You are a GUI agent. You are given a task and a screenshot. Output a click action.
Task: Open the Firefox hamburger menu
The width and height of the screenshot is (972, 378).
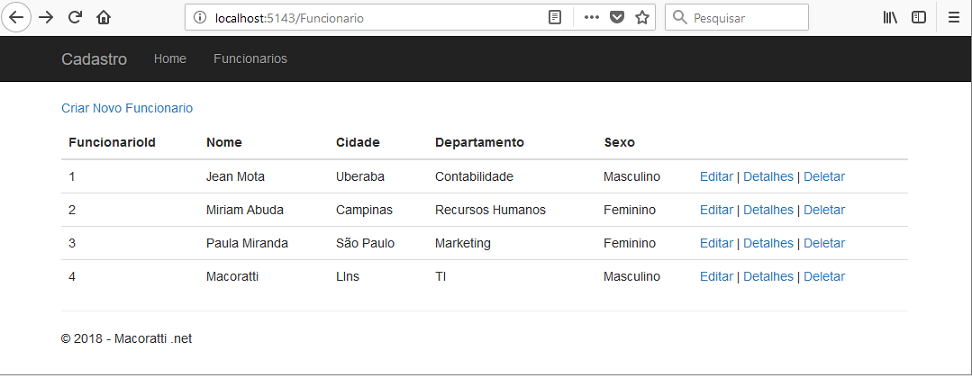point(954,17)
